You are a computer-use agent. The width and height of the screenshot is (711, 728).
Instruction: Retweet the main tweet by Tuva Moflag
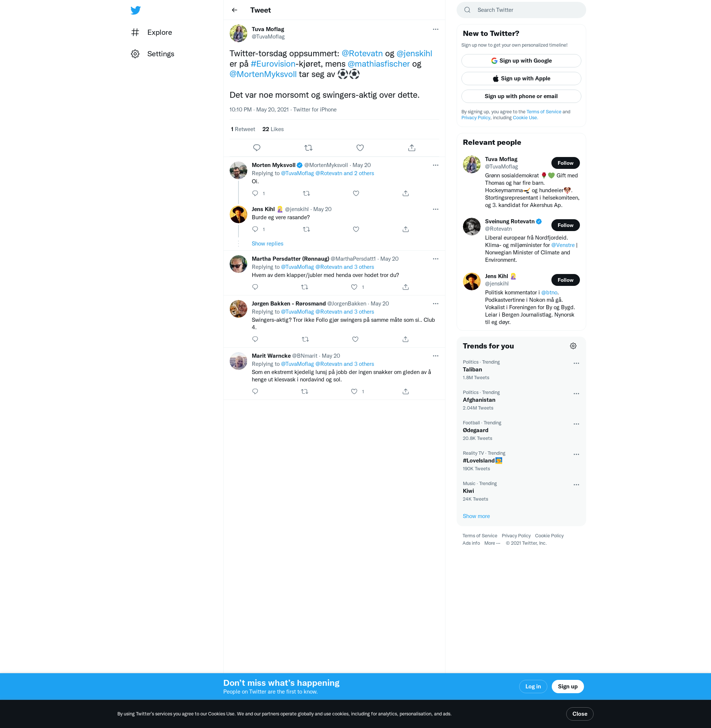[x=308, y=148]
